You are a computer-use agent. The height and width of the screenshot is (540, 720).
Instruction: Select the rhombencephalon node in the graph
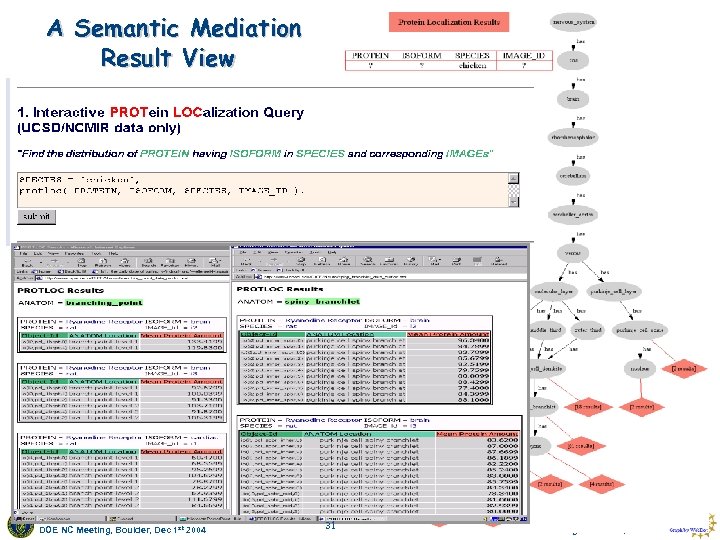(x=573, y=137)
